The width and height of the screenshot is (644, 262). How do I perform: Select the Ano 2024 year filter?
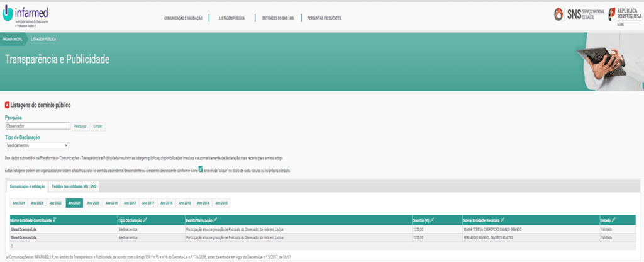[18, 203]
